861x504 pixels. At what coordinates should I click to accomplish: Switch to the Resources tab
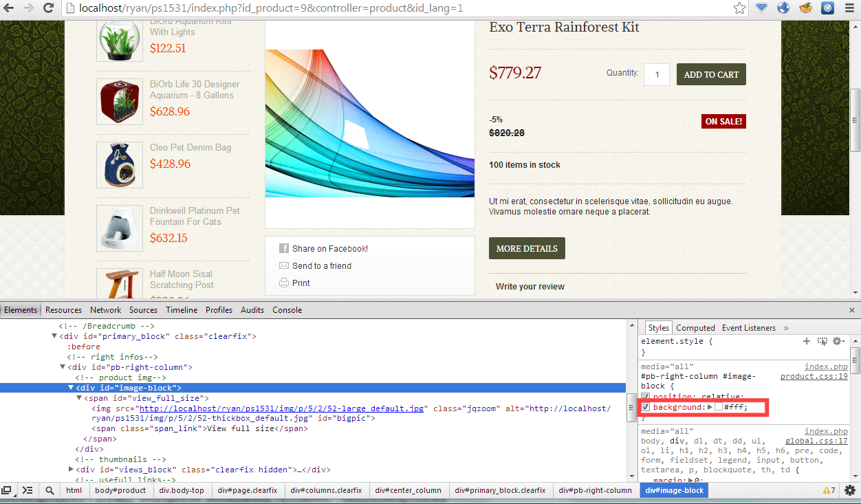pyautogui.click(x=64, y=310)
